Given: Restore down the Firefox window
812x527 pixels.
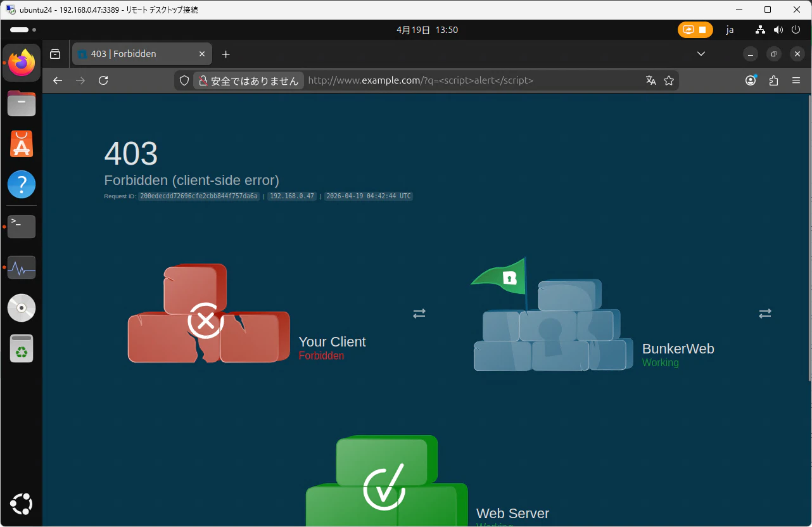Looking at the screenshot, I should point(774,54).
